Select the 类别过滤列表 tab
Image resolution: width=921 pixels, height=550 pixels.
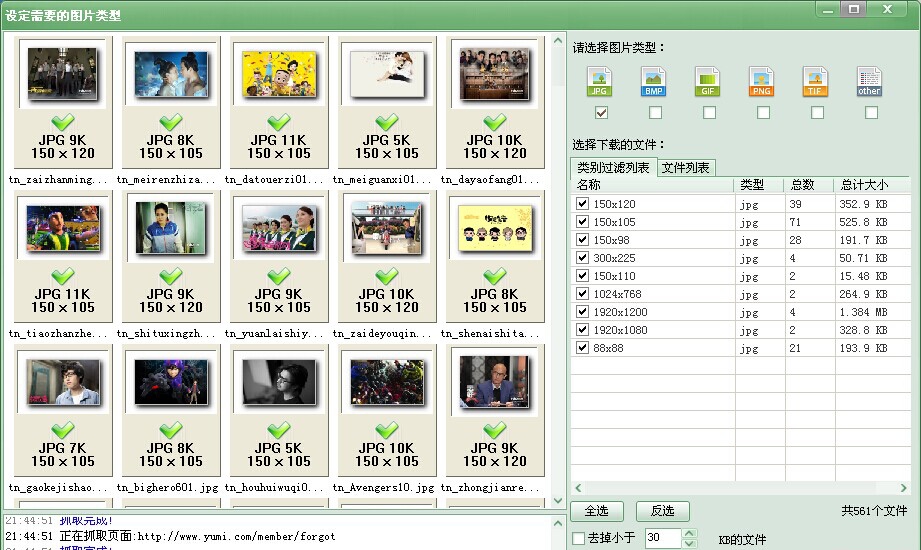613,168
